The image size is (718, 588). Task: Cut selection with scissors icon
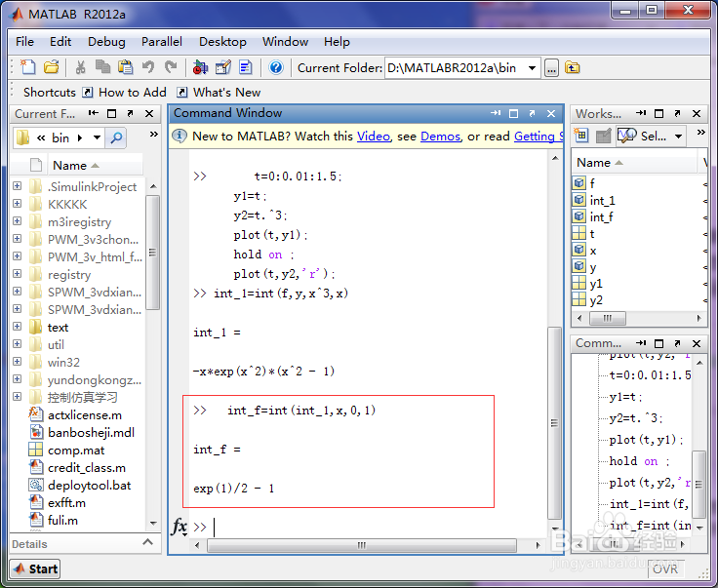click(x=81, y=67)
